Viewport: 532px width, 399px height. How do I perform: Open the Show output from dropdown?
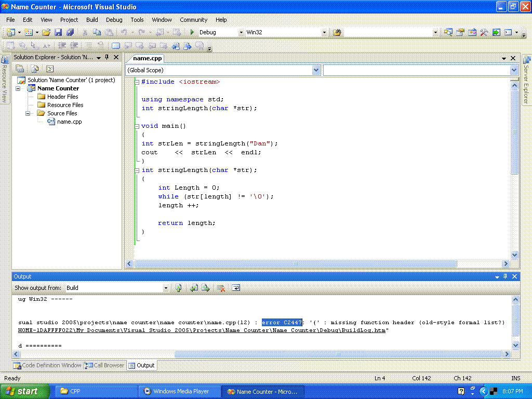(x=166, y=288)
